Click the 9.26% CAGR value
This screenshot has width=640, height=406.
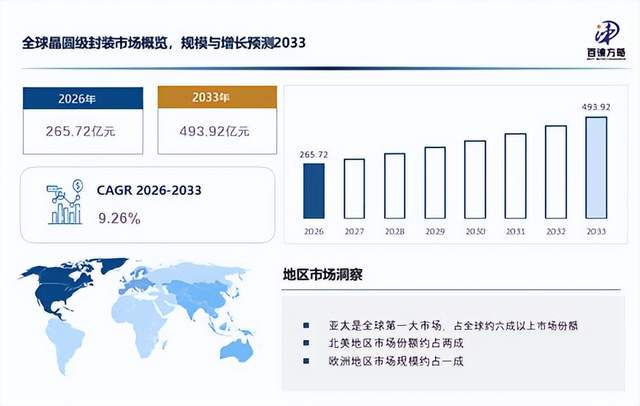[x=119, y=218]
